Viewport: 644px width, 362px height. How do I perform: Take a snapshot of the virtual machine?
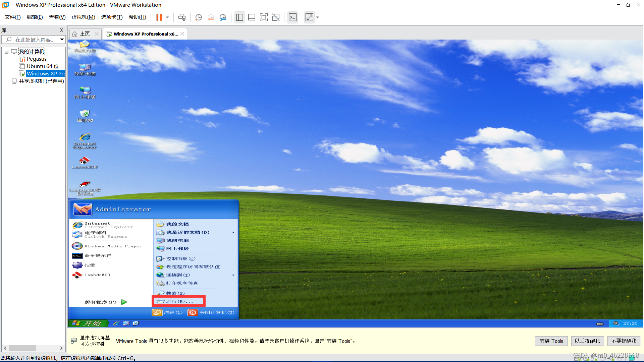198,17
